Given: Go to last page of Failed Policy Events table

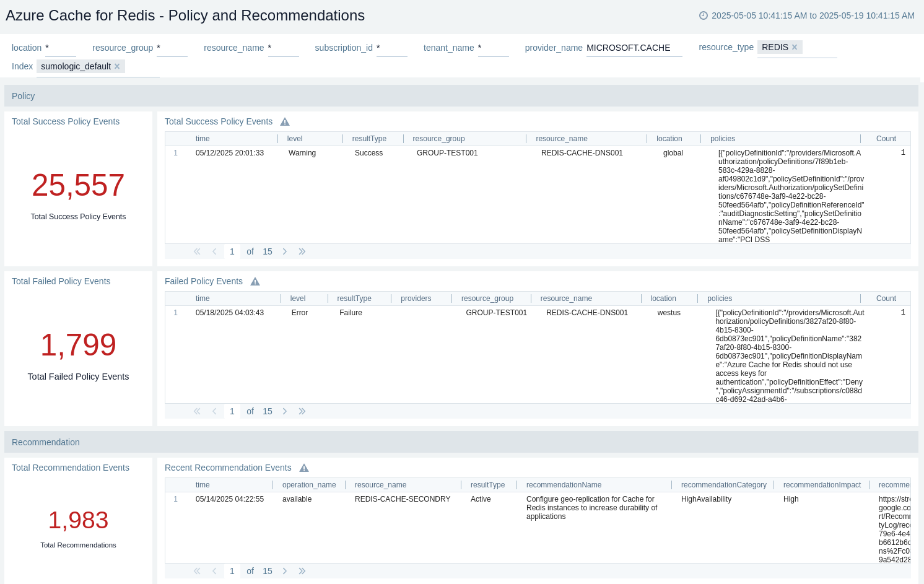Looking at the screenshot, I should (302, 411).
